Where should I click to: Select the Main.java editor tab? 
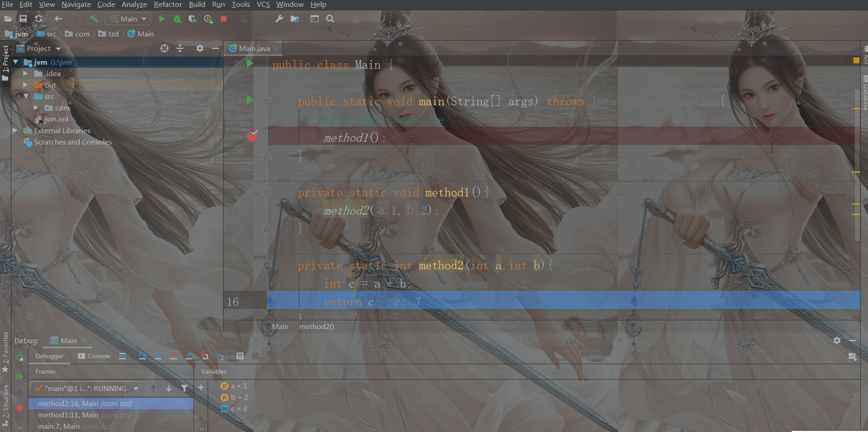pyautogui.click(x=254, y=48)
